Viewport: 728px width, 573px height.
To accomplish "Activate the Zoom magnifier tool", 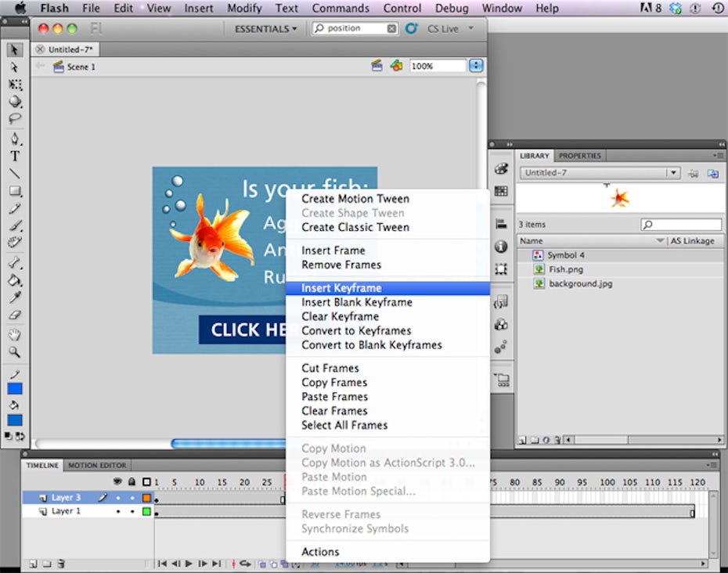I will coord(15,352).
